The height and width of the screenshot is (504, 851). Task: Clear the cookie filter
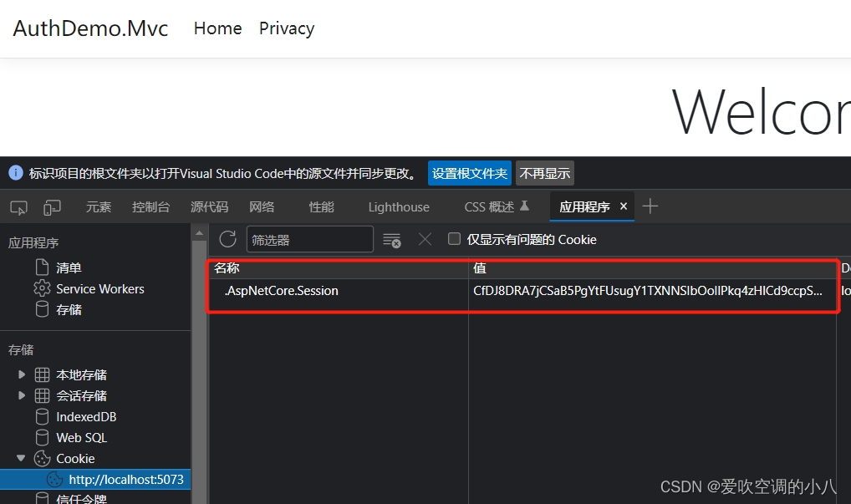(x=392, y=239)
